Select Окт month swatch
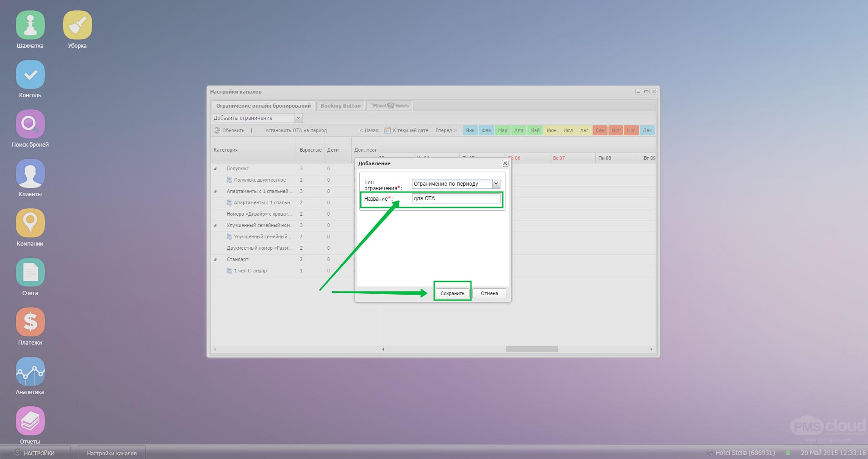868x459 pixels. (616, 130)
